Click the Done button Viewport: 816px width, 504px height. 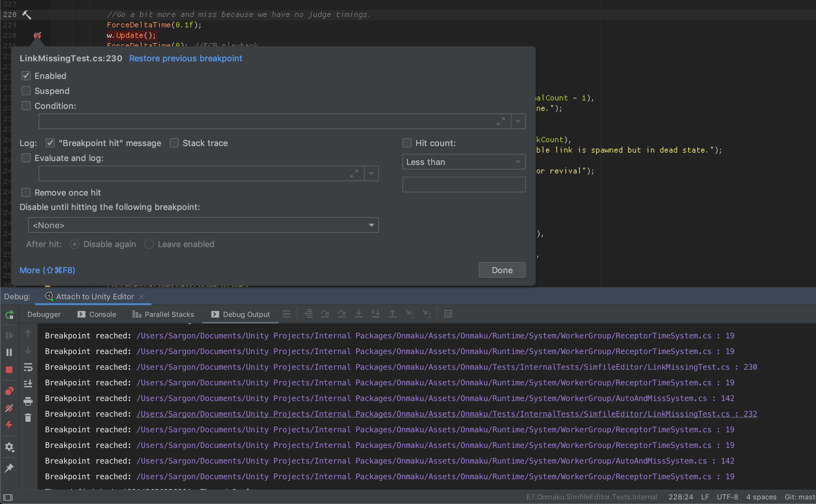[x=503, y=270]
